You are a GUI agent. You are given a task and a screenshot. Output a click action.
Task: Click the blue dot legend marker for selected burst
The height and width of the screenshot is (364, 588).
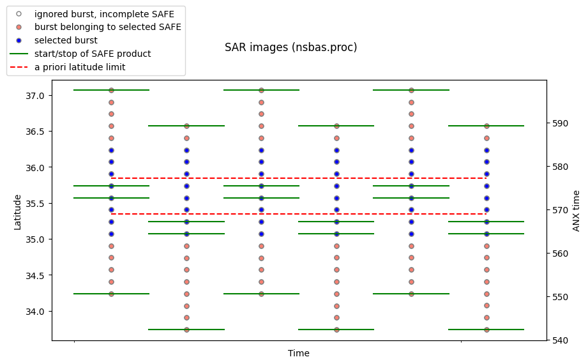[x=19, y=40]
